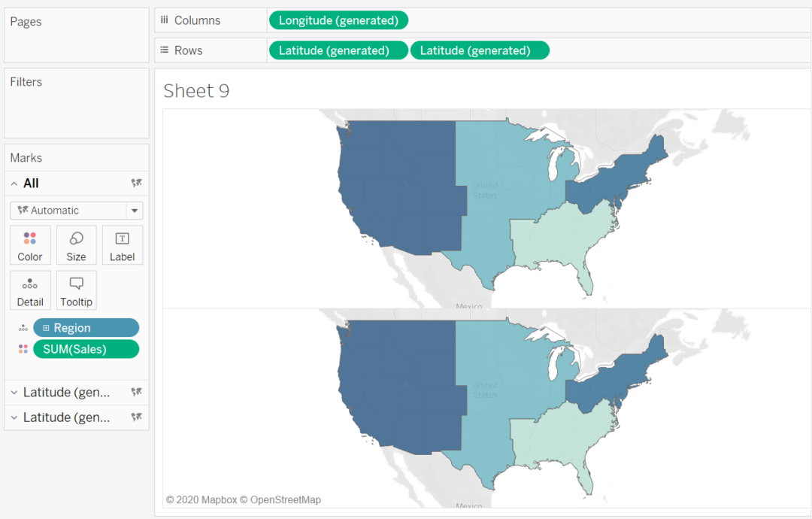
Task: Click the Sheet 9 title
Action: tap(196, 91)
